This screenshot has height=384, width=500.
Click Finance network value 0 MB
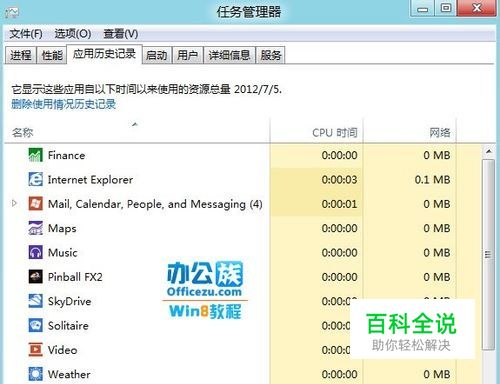pos(437,155)
